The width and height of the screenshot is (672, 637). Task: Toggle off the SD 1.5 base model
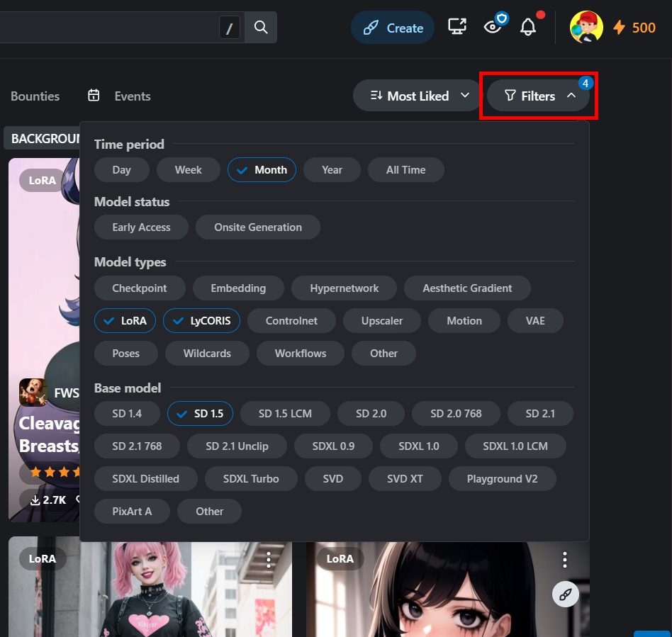(200, 414)
